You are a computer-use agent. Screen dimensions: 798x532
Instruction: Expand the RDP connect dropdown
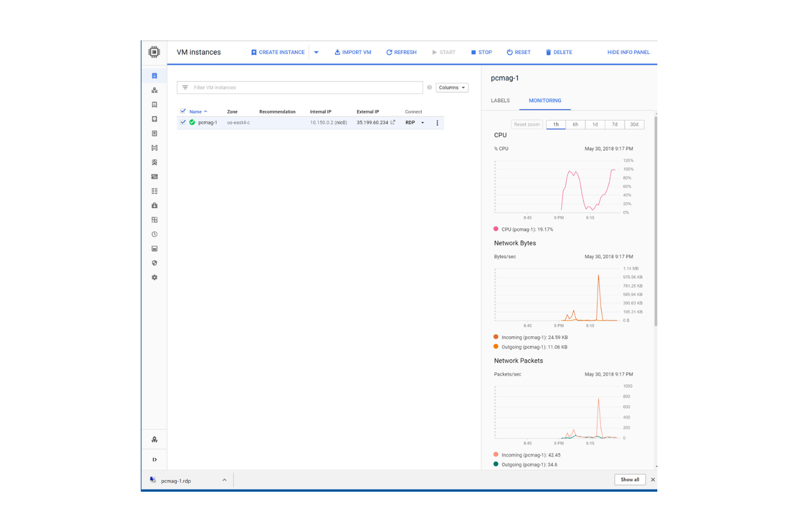pyautogui.click(x=423, y=122)
